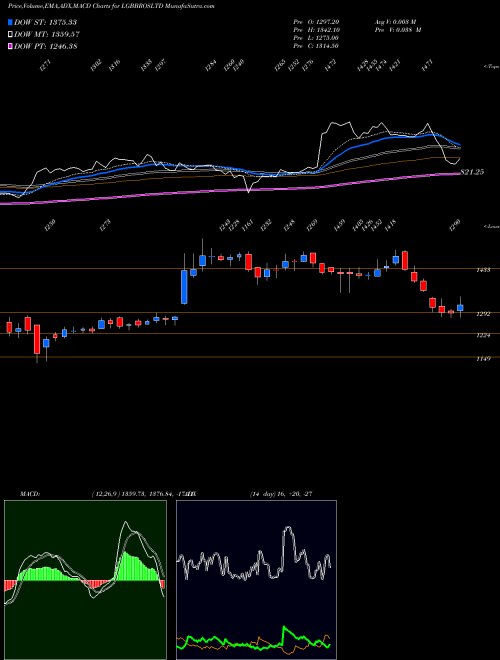This screenshot has width=500, height=660.
Task: Click the tall red candle near 1149 low
Action: pyautogui.click(x=37, y=339)
